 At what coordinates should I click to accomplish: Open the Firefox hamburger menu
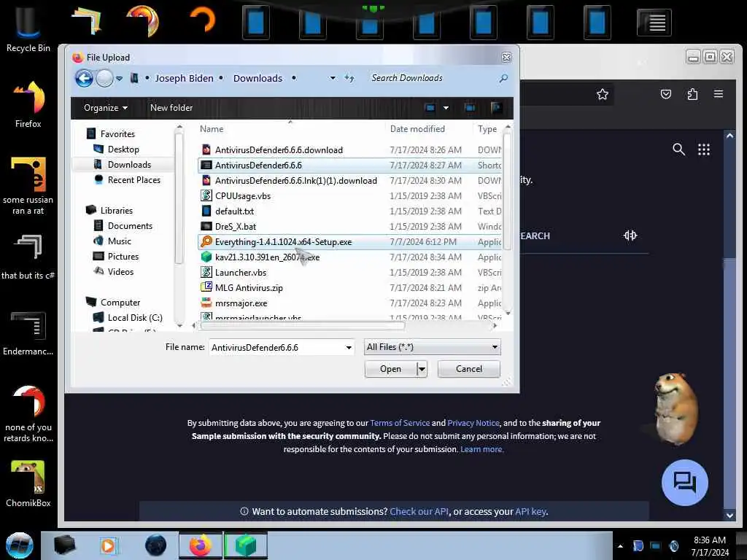point(719,94)
